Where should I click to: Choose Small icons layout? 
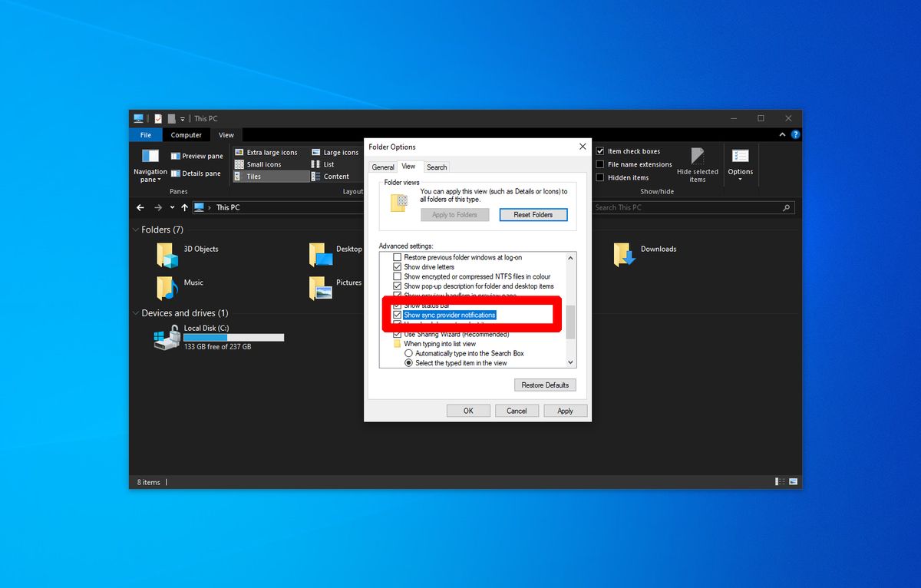point(259,164)
